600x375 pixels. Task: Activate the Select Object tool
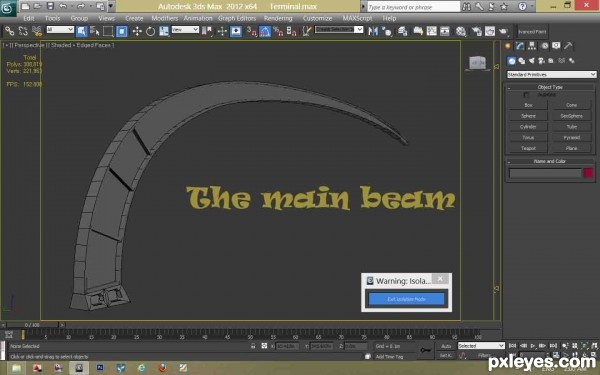tap(81, 31)
